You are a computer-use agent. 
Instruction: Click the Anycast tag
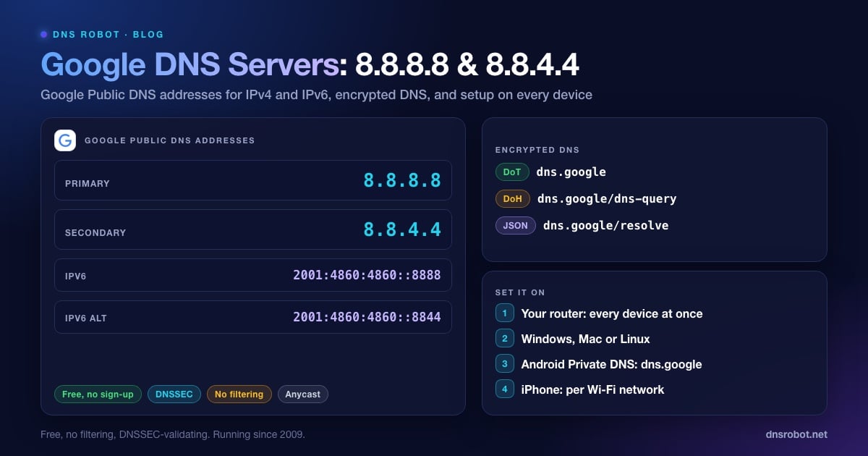click(x=303, y=394)
